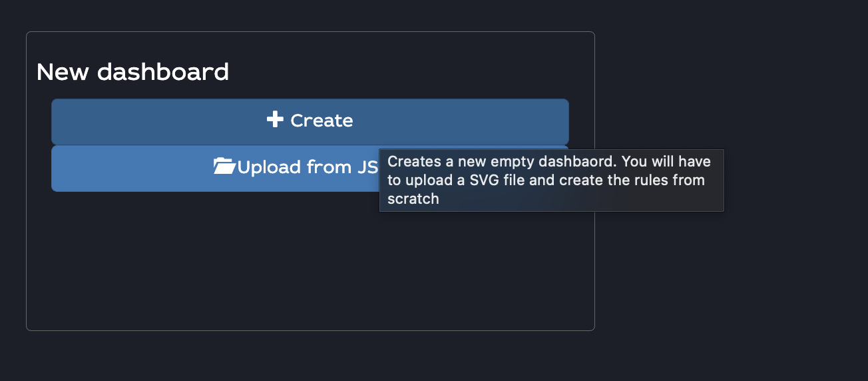Click the word 'scratch' in tooltip
Viewport: 868px width, 381px height.
point(413,198)
